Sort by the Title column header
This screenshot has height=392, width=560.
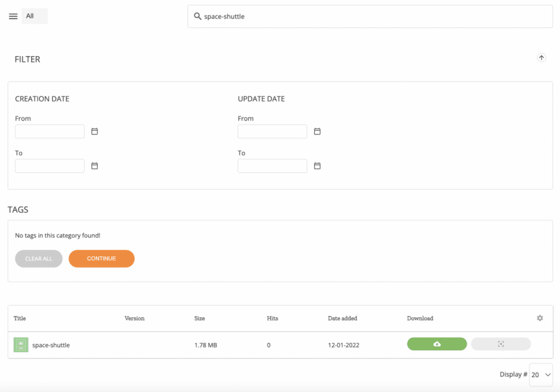click(20, 318)
